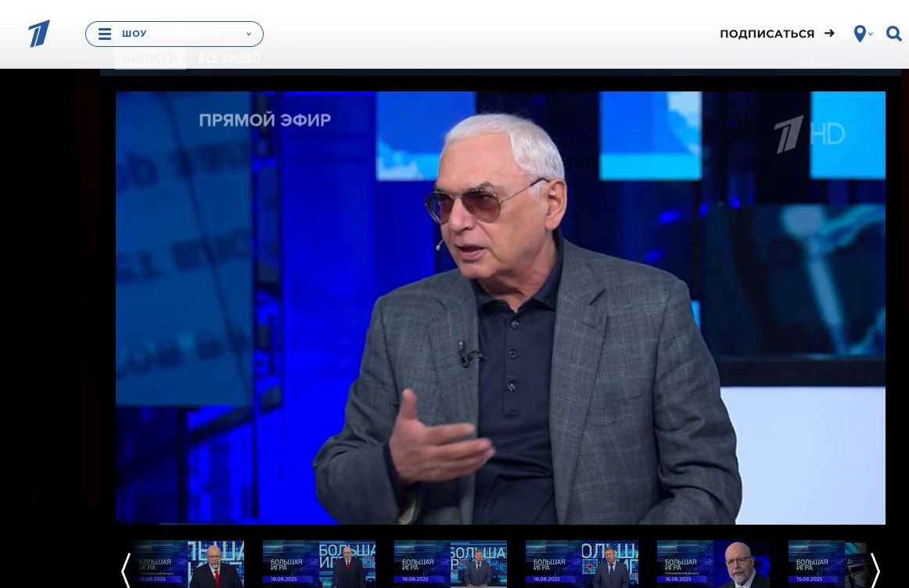Screen dimensions: 909x588
Task: Switch to the ВСЕ ВИДЕО tab
Action: click(x=229, y=59)
